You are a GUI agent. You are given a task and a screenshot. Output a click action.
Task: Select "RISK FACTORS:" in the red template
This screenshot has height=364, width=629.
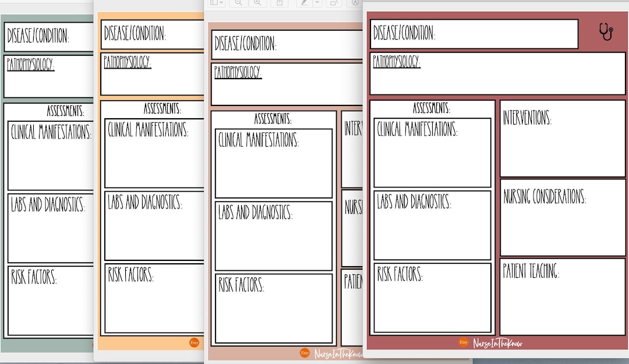click(x=400, y=274)
